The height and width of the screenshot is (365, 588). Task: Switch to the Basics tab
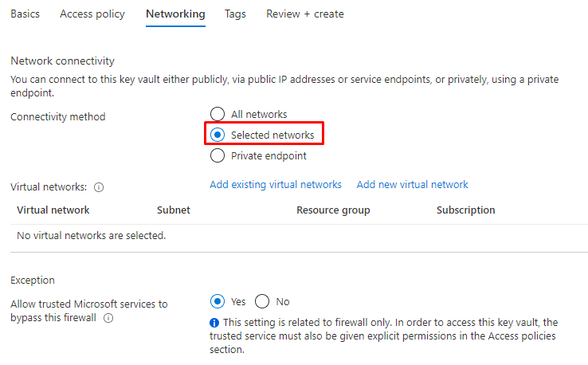[25, 14]
